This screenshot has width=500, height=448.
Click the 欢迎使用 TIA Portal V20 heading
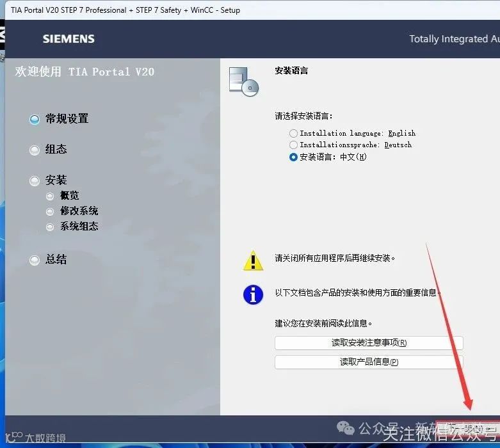tap(85, 72)
